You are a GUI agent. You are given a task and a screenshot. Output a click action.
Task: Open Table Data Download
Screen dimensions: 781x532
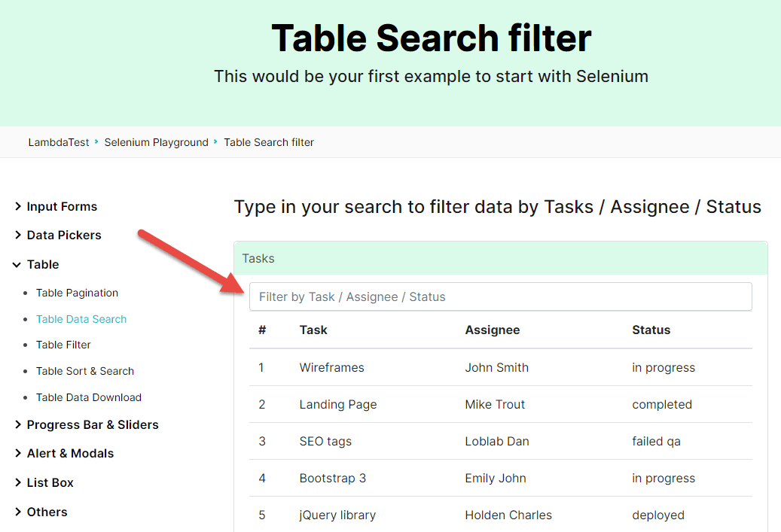point(88,397)
